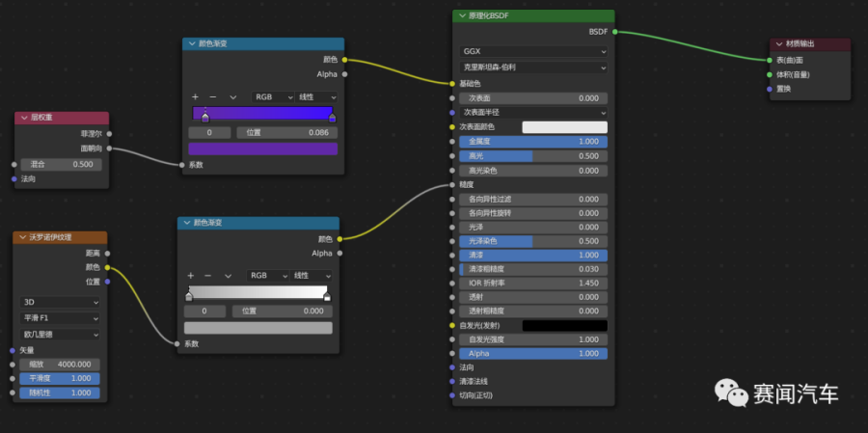
Task: Click the plus icon on the grayscale color ramp
Action: click(190, 276)
